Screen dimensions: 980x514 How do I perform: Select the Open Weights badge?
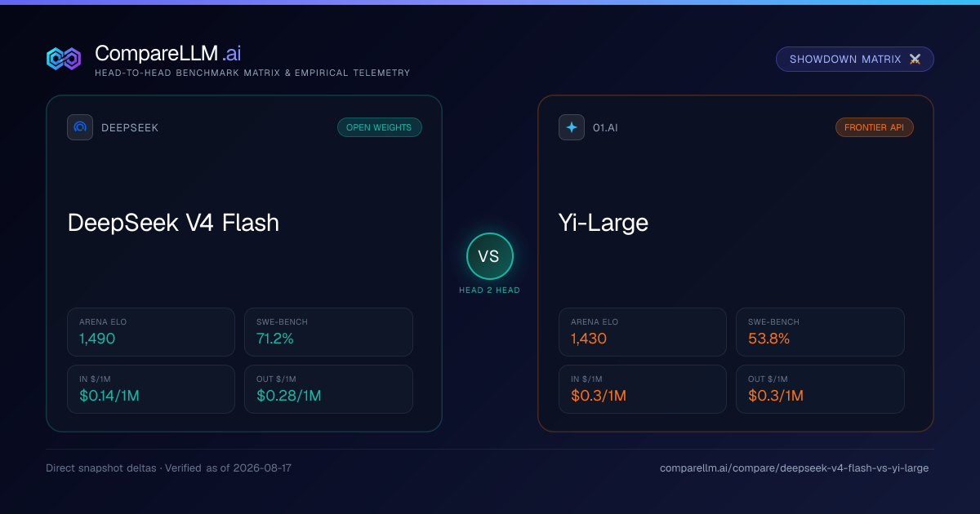380,127
